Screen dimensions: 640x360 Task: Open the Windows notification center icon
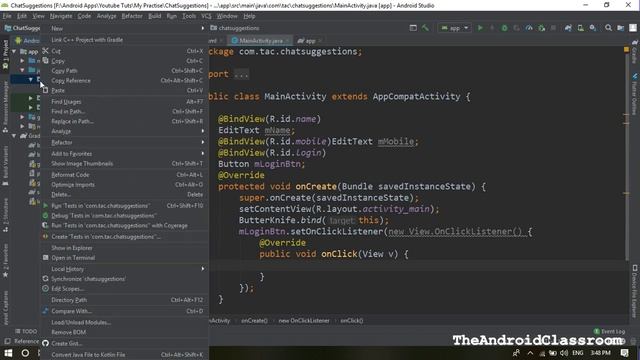[x=624, y=353]
